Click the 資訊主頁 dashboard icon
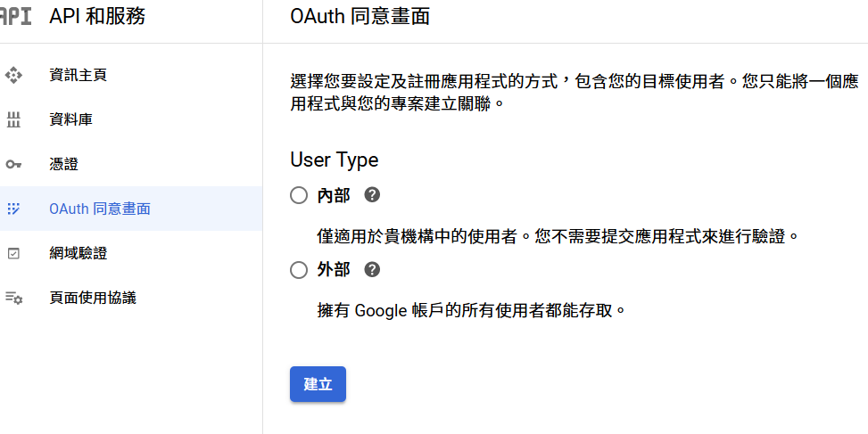This screenshot has width=868, height=434. coord(13,75)
